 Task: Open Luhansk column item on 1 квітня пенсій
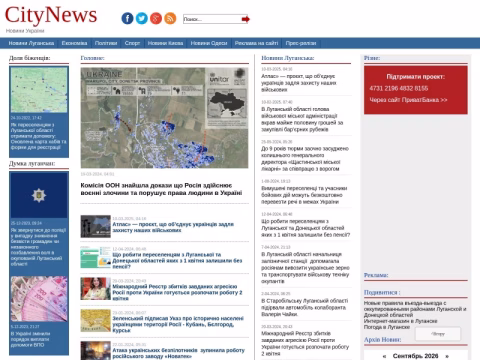[x=306, y=228]
